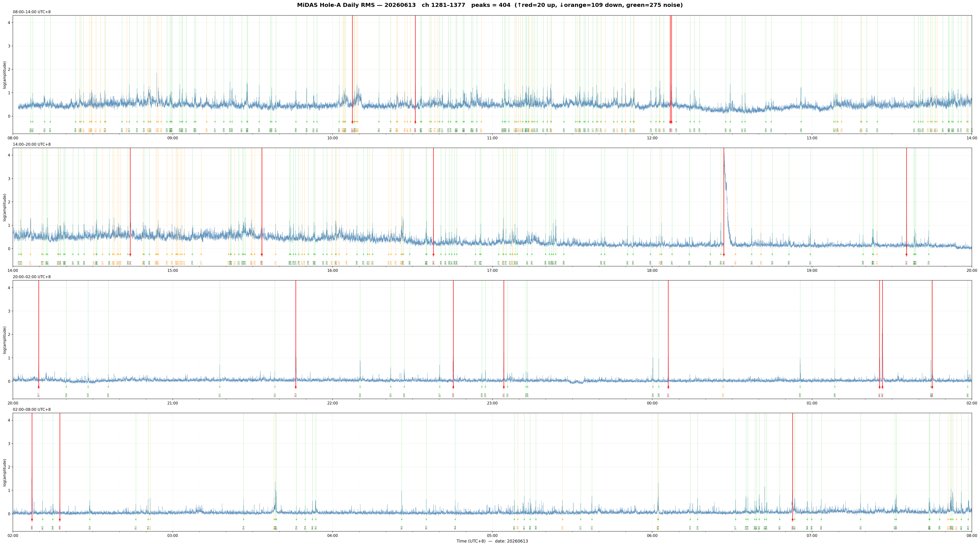Click the green noise marker labeled 325

pos(390,387)
